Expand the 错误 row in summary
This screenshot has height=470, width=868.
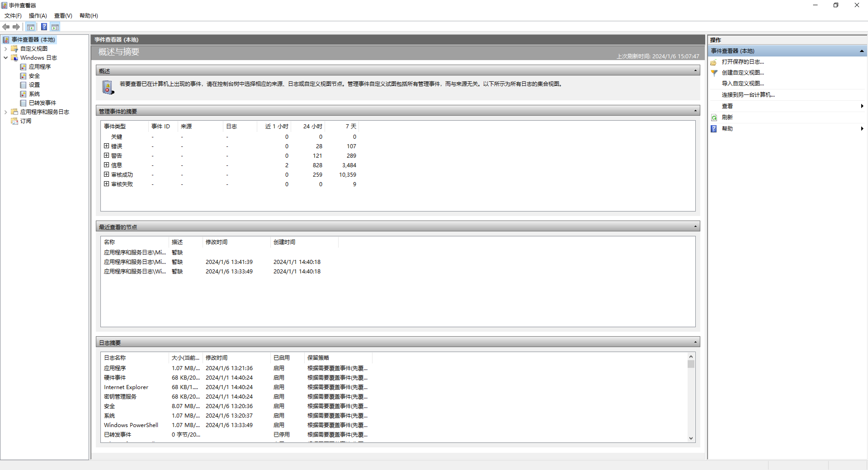coord(106,146)
